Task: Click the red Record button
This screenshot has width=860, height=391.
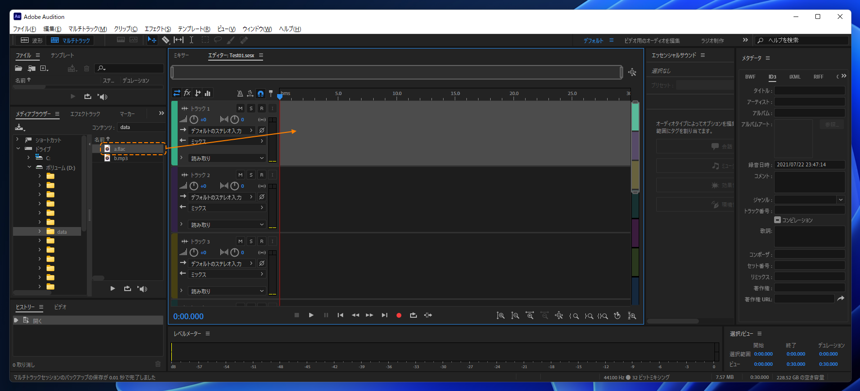Action: point(399,315)
